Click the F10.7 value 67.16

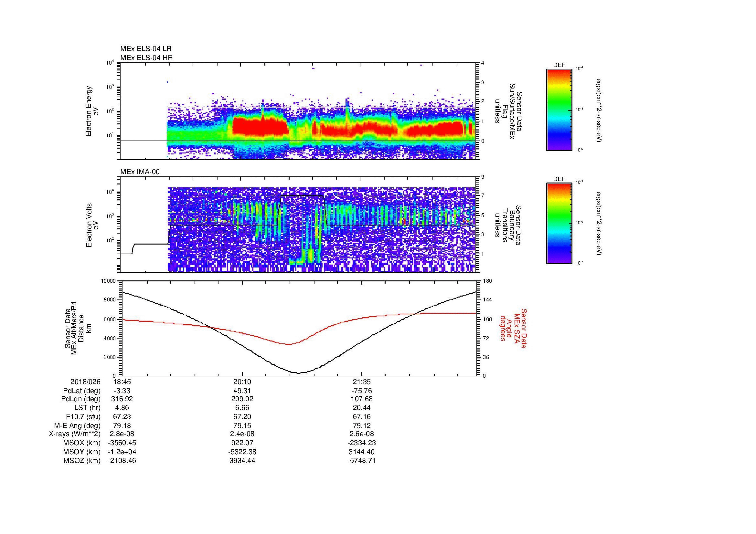pos(362,417)
